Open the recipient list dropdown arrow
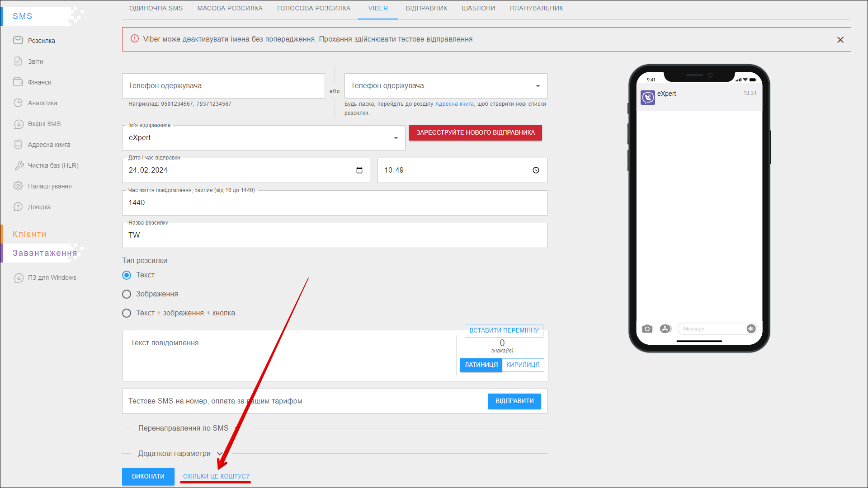Image resolution: width=868 pixels, height=488 pixels. coord(538,86)
